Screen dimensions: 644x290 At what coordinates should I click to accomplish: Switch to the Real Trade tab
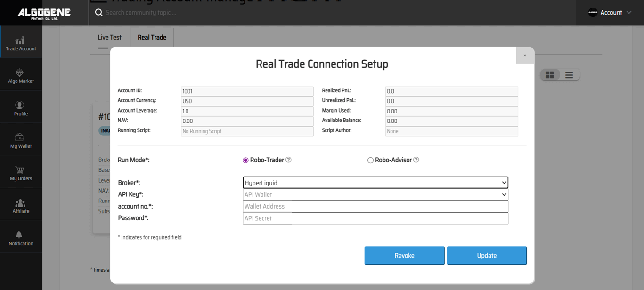point(152,37)
